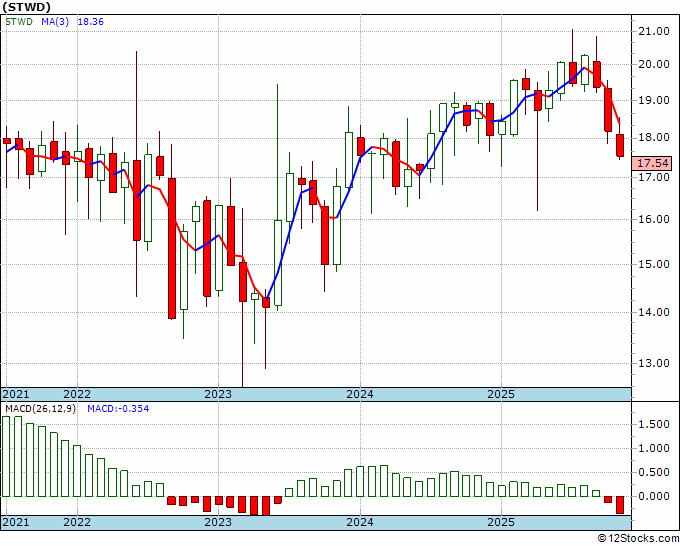This screenshot has height=546, width=680.
Task: Click the 17.00 price axis label
Action: click(654, 177)
